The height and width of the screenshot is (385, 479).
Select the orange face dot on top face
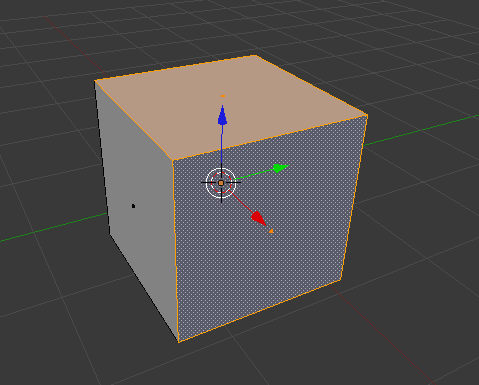click(223, 96)
